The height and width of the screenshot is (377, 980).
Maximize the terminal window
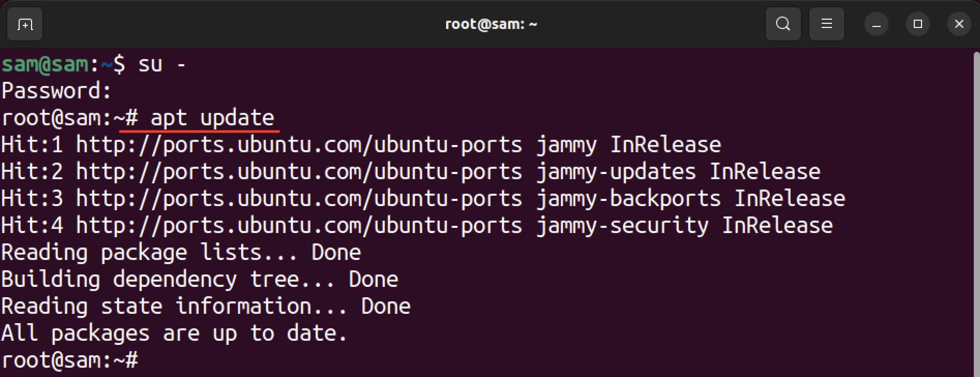tap(917, 23)
